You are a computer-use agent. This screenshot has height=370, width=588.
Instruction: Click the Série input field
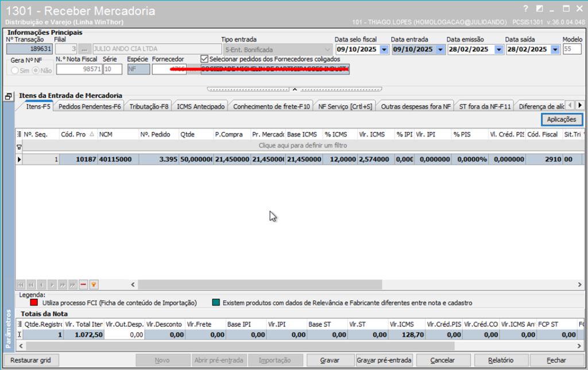pyautogui.click(x=113, y=69)
